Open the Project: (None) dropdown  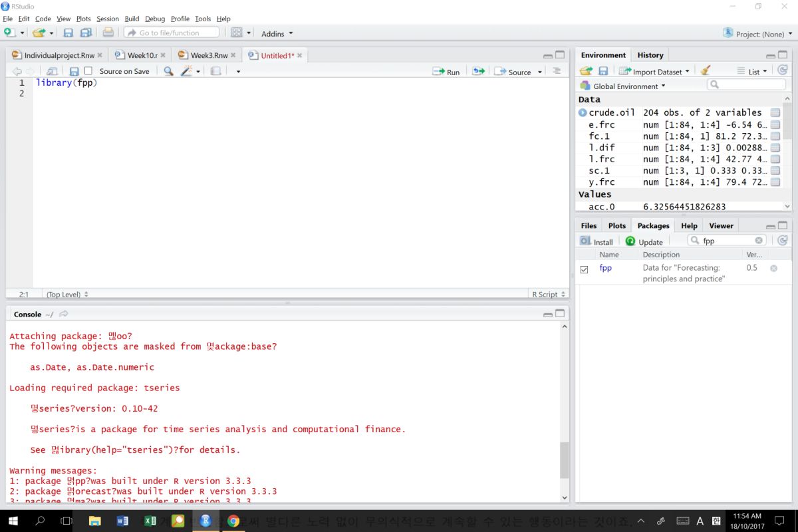757,34
